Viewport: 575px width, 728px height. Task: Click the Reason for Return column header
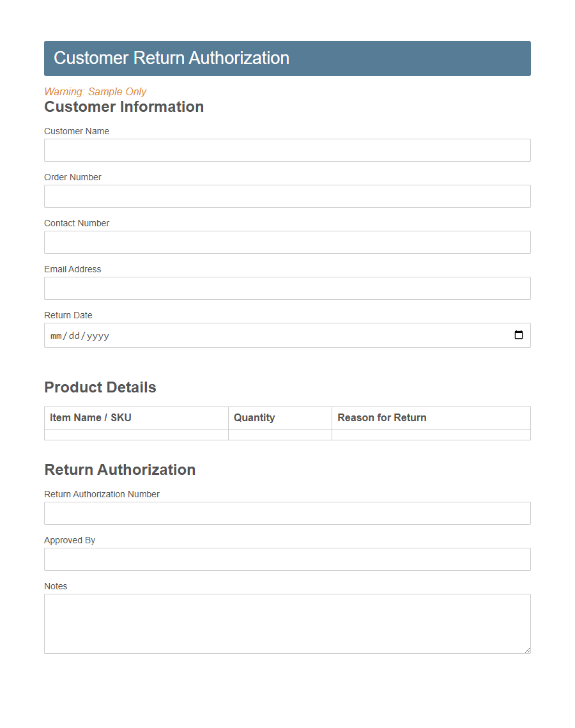click(x=381, y=417)
